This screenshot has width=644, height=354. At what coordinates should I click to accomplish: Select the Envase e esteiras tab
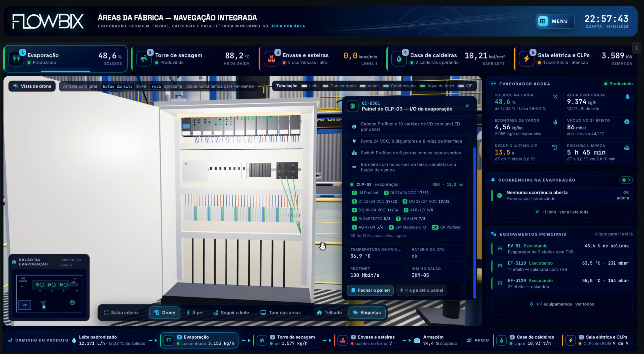coord(320,59)
